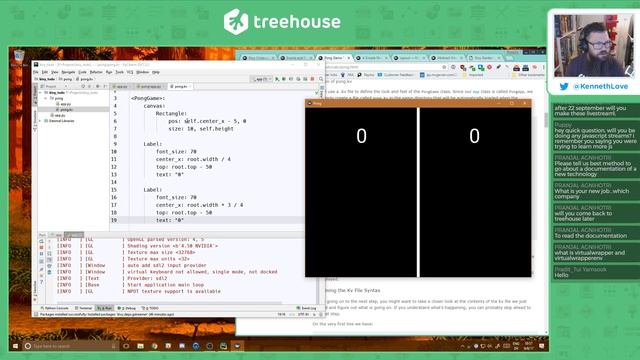Open the Help menu in PyCharm
This screenshot has height=360, width=640.
click(x=156, y=72)
